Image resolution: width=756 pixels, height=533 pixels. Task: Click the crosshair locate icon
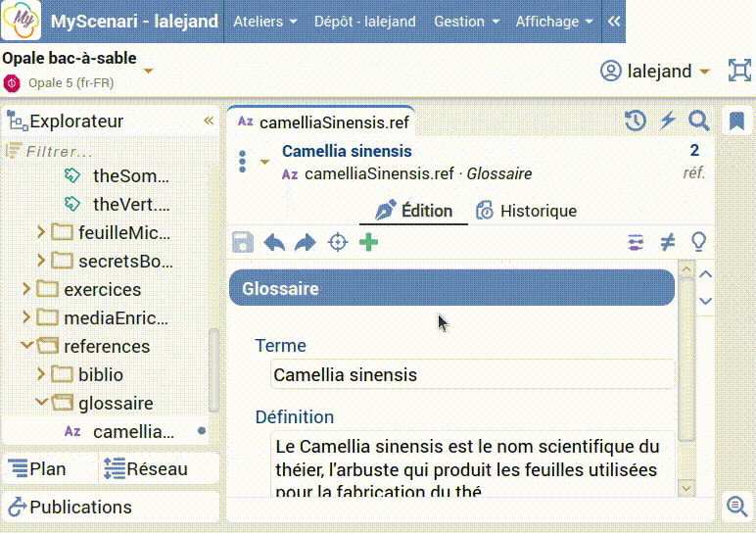(338, 242)
